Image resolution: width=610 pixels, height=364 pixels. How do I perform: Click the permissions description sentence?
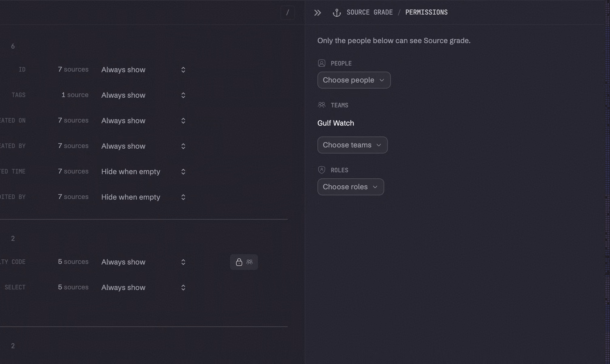coord(394,41)
